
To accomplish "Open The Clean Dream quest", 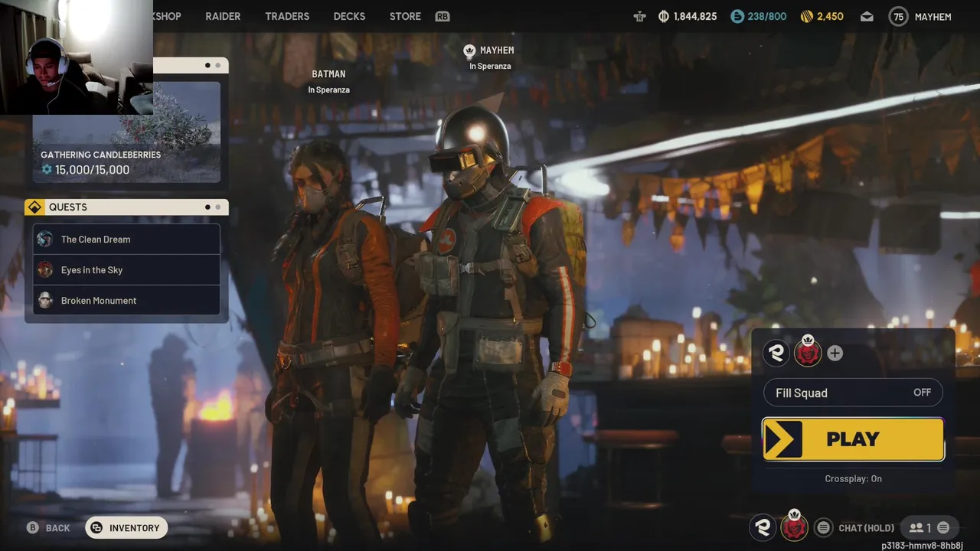I will [x=126, y=240].
